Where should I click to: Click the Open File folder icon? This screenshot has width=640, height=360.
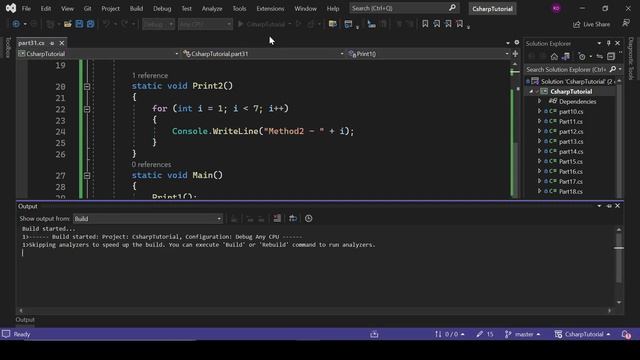coord(68,24)
